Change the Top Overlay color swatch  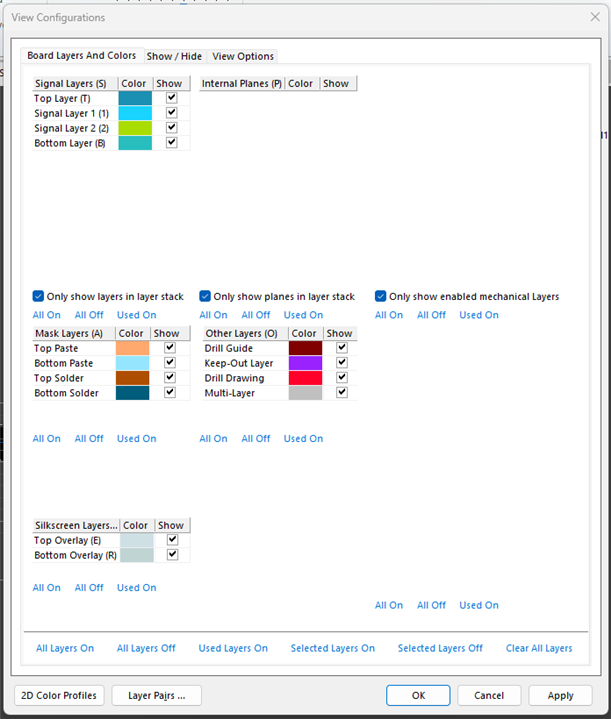pyautogui.click(x=137, y=540)
